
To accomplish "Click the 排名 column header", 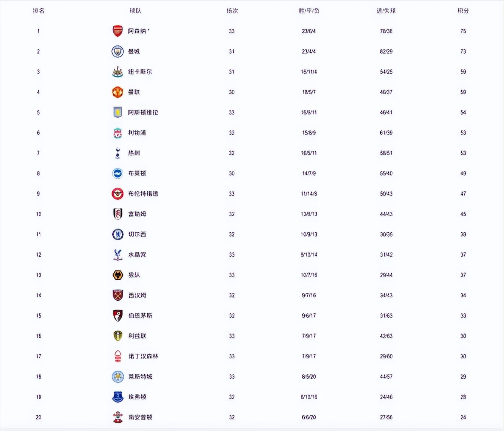I will (39, 11).
